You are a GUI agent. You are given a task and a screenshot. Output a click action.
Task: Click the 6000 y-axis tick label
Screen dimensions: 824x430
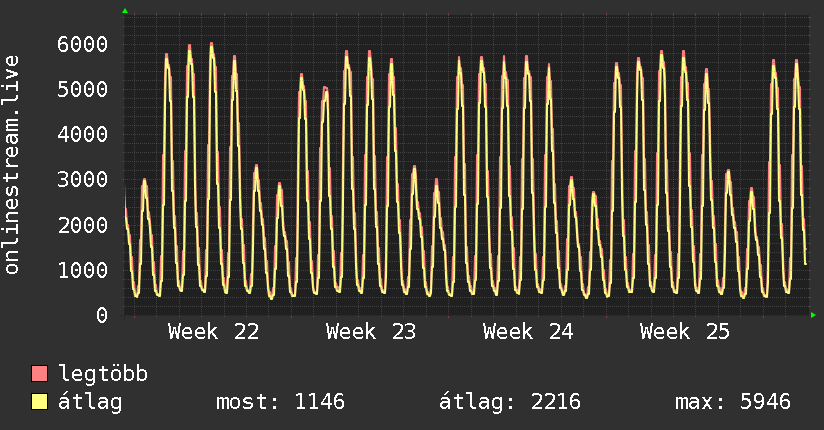point(83,44)
